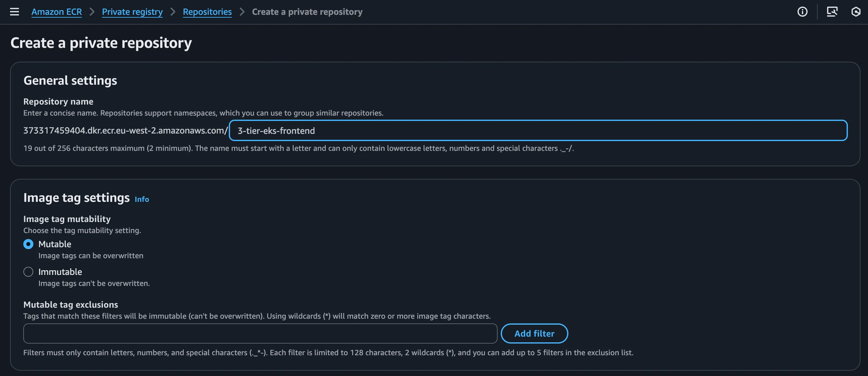Screen dimensions: 868x376
Task: Click the Mutable tag exclusions filter input
Action: (260, 333)
